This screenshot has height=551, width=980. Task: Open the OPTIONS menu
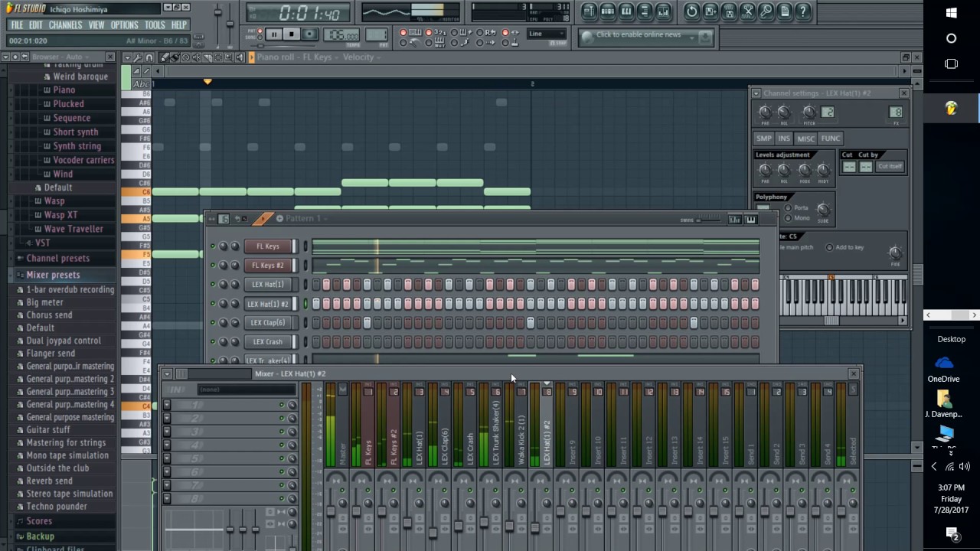pyautogui.click(x=124, y=25)
